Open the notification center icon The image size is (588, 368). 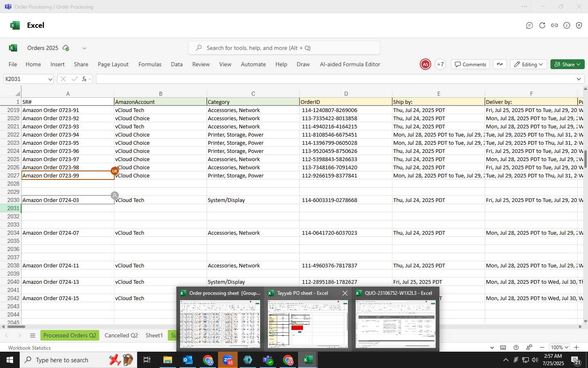[576, 360]
